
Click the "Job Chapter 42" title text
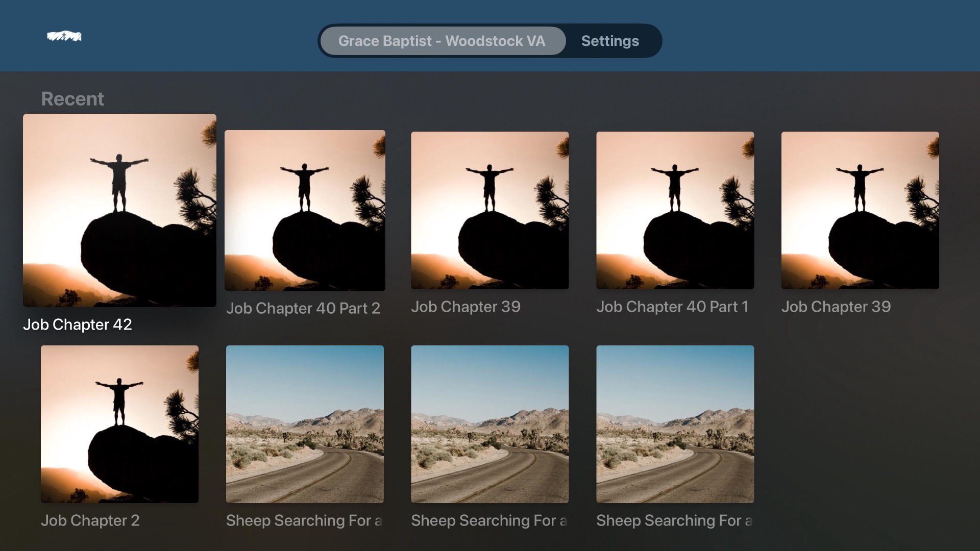pos(78,324)
